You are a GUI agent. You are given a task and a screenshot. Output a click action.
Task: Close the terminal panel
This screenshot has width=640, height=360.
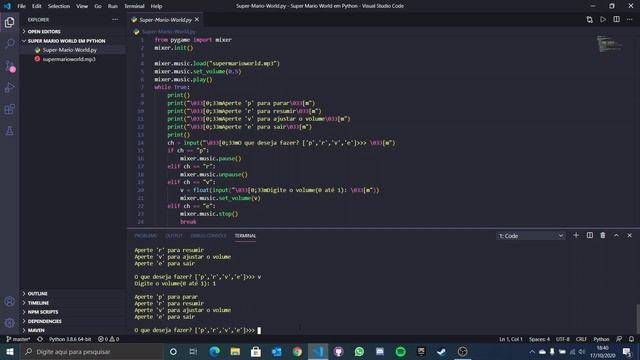629,236
